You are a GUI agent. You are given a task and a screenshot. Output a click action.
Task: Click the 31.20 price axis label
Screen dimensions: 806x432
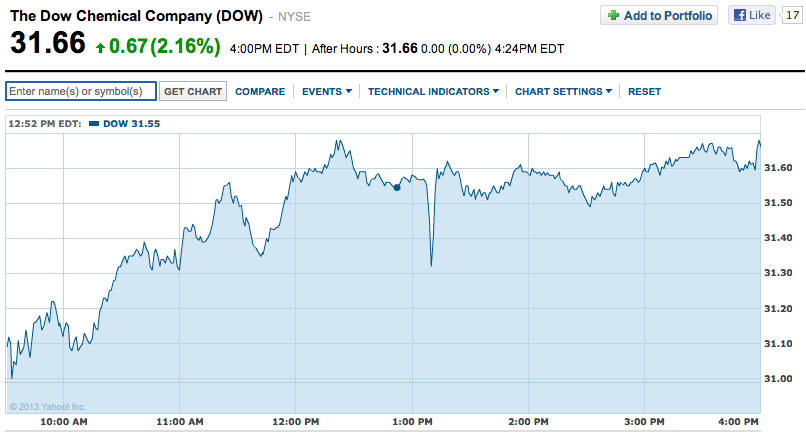(x=778, y=309)
